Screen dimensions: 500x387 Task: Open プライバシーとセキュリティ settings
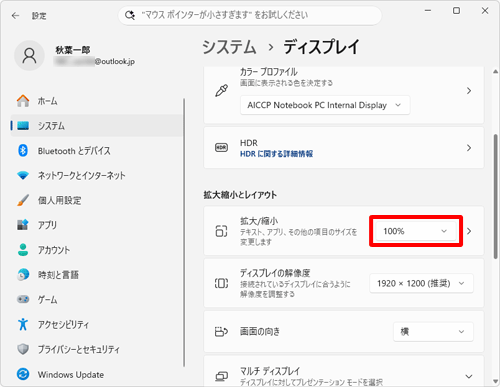(97, 349)
